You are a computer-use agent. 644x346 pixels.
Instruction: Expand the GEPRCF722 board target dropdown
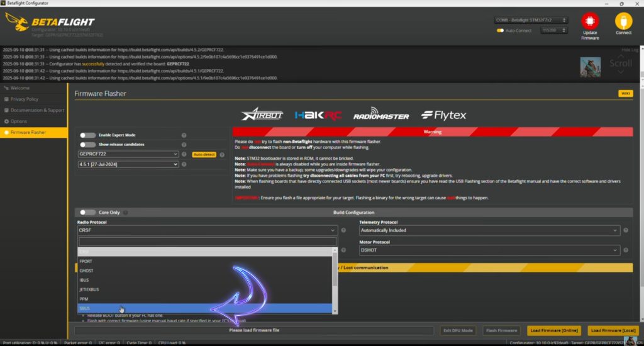point(128,154)
